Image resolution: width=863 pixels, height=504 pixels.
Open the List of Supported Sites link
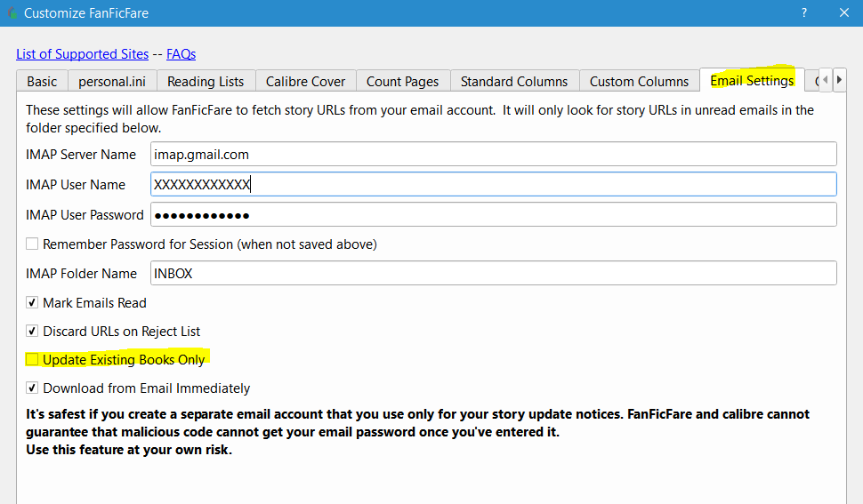[x=83, y=54]
